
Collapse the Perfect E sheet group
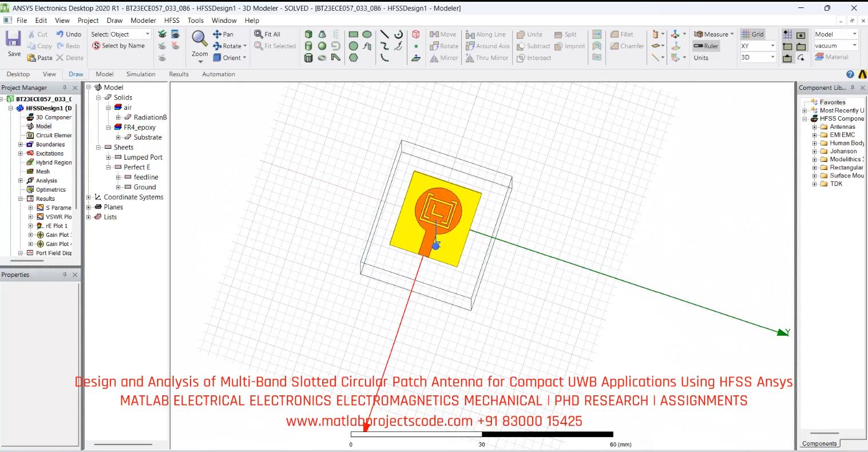click(x=108, y=167)
